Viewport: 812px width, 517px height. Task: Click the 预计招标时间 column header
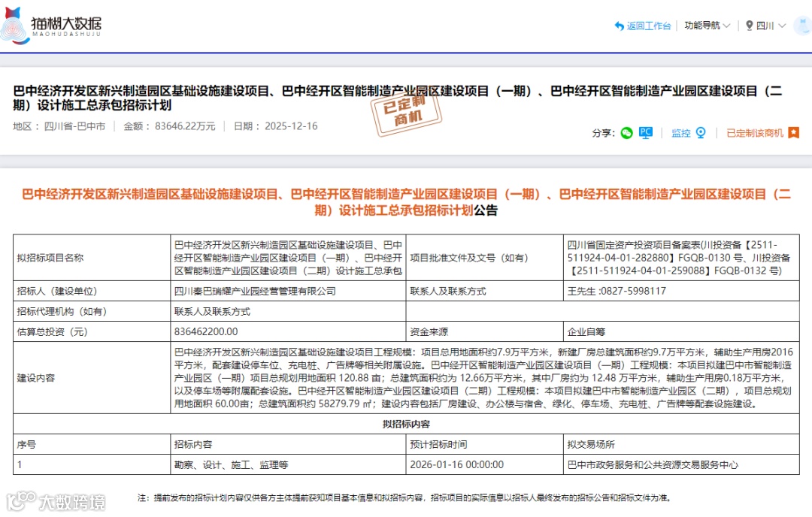click(x=484, y=445)
